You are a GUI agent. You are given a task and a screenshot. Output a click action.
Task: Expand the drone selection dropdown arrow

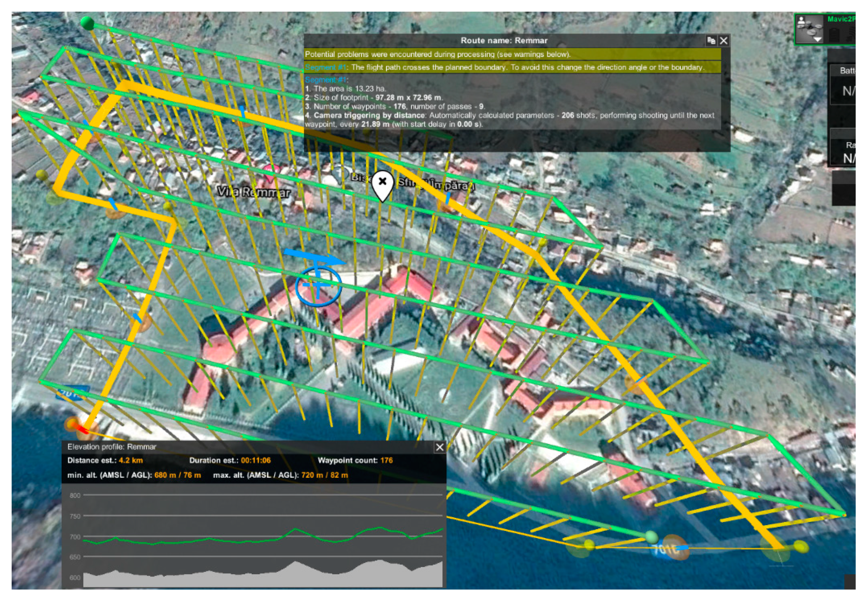click(x=818, y=39)
